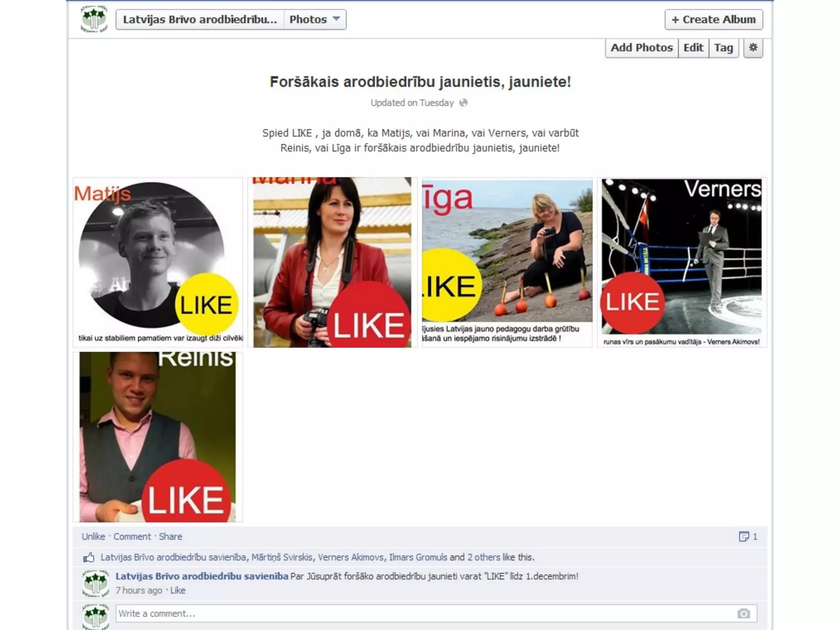Screen dimensions: 840x630
Task: Click the avatar beside the comment input
Action: coord(95,616)
